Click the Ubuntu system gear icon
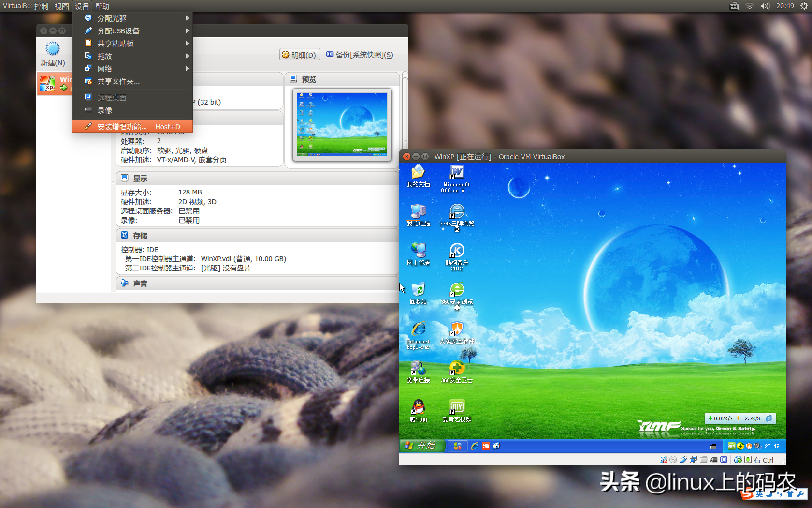Image resolution: width=812 pixels, height=508 pixels. pos(804,6)
